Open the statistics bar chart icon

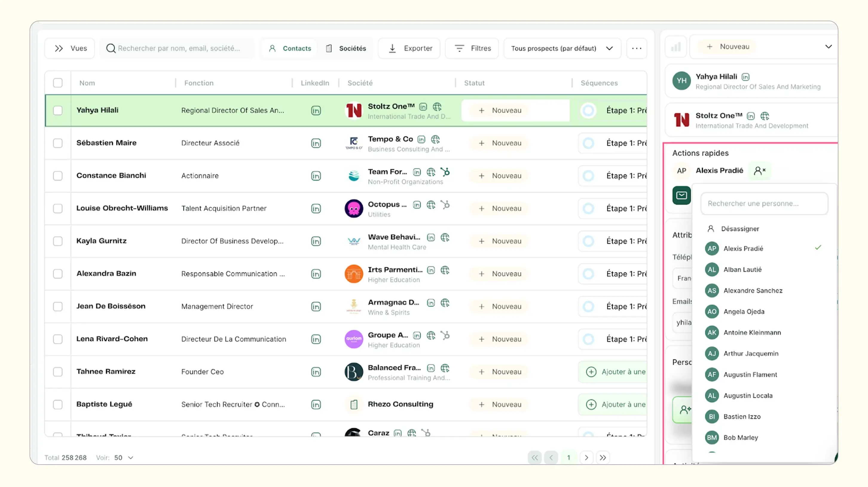coord(676,47)
